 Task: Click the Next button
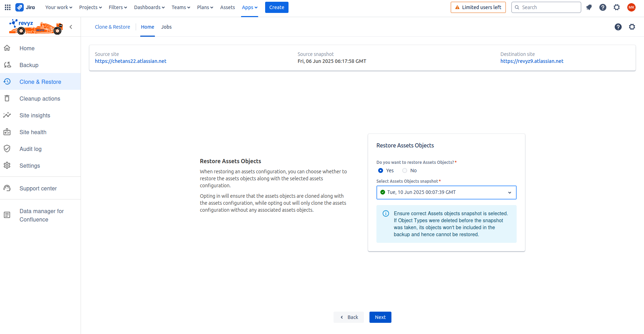380,317
